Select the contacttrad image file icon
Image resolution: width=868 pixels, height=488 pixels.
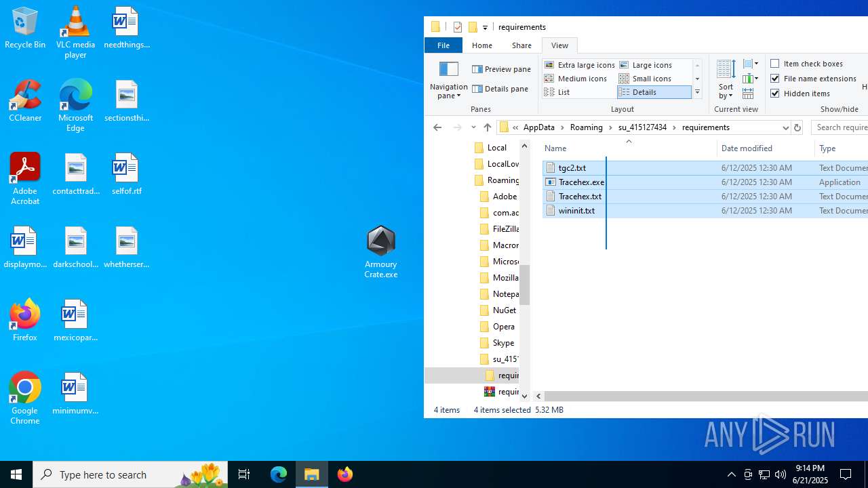point(75,174)
